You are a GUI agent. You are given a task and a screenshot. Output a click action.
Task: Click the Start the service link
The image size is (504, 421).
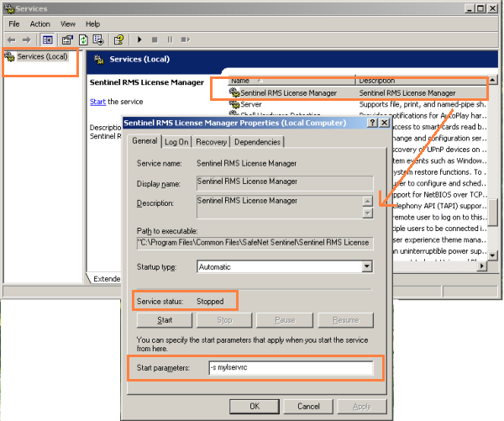point(97,102)
